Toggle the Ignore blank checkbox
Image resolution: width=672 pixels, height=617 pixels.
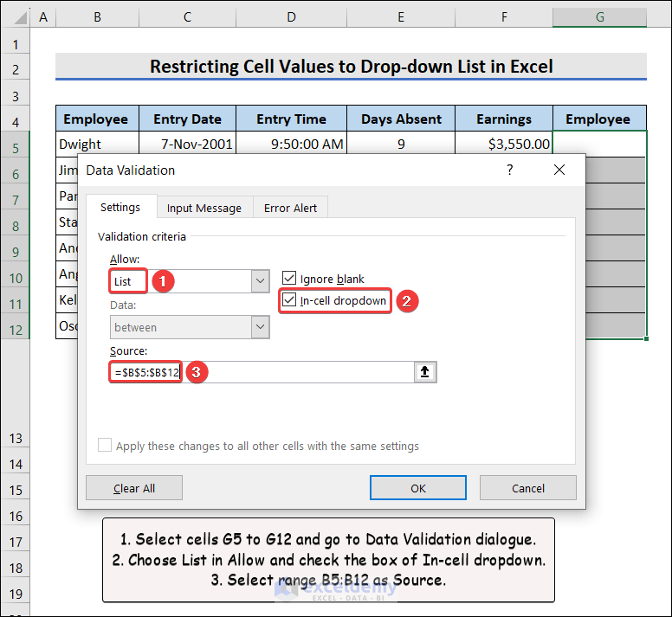point(289,279)
